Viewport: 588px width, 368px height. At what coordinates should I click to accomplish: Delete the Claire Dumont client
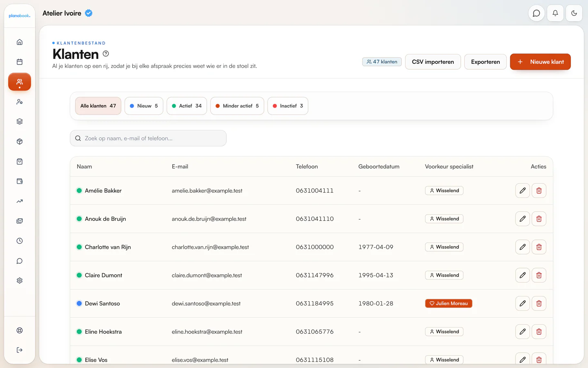(539, 275)
